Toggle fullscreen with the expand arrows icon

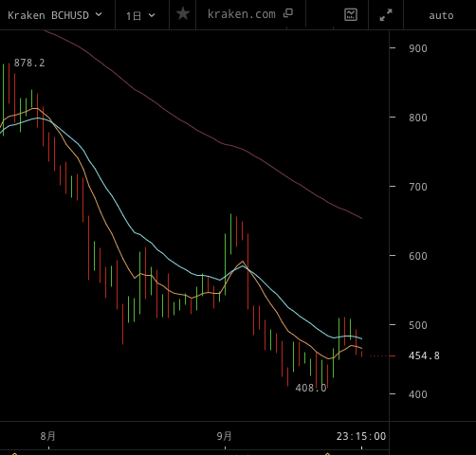pyautogui.click(x=386, y=15)
